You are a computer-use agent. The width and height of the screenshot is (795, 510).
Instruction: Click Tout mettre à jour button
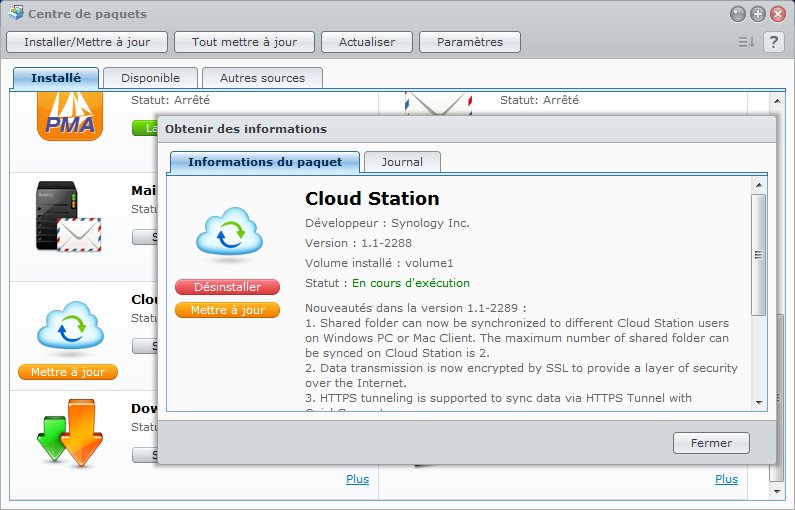pyautogui.click(x=244, y=42)
